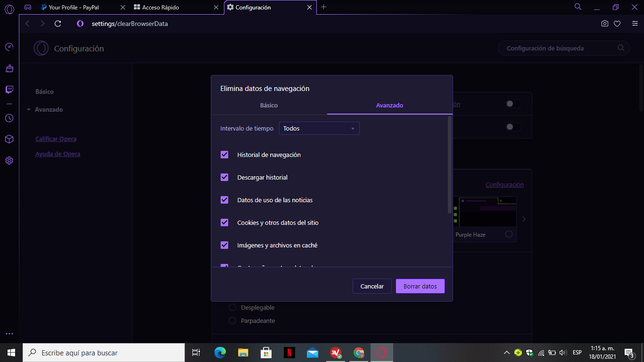This screenshot has width=644, height=362.
Task: Open bookmarks heart icon in address bar
Action: [x=617, y=24]
